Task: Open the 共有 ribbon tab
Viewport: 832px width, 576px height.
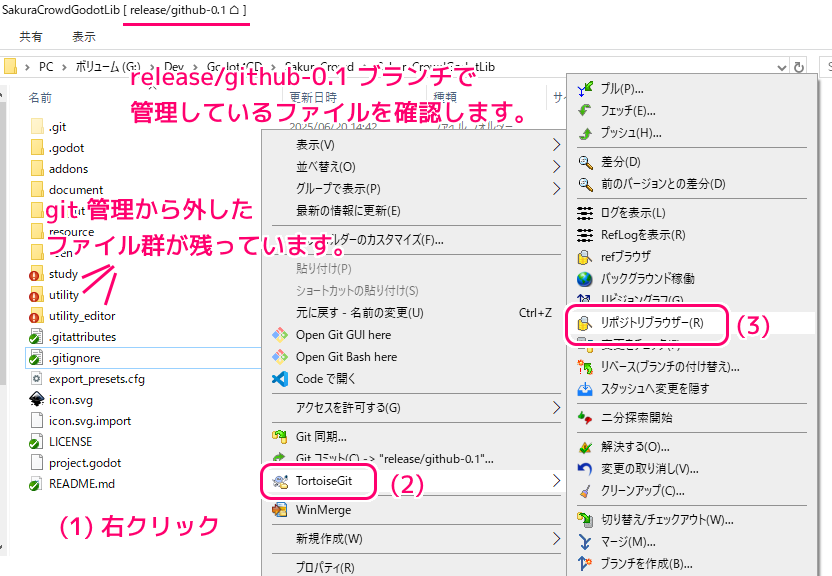Action: (31, 37)
